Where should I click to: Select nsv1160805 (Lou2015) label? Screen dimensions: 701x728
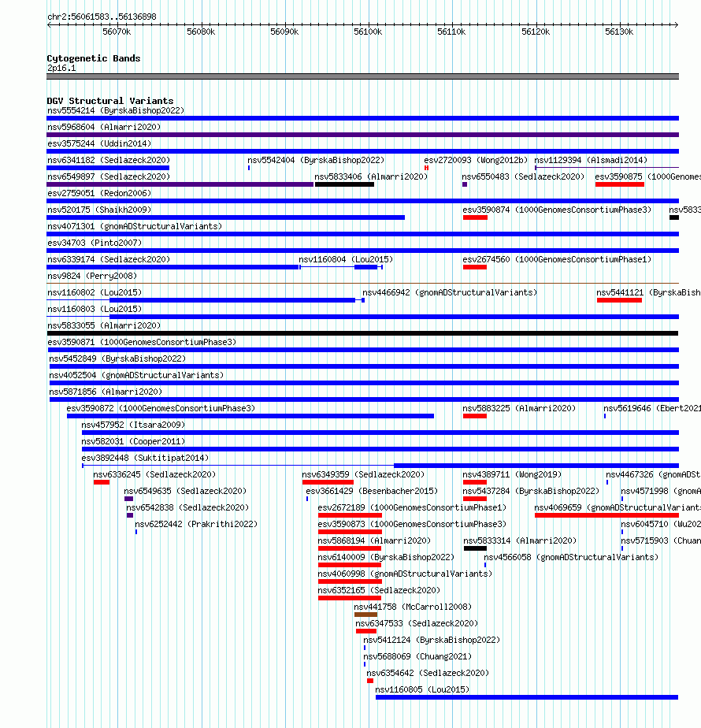coord(422,690)
